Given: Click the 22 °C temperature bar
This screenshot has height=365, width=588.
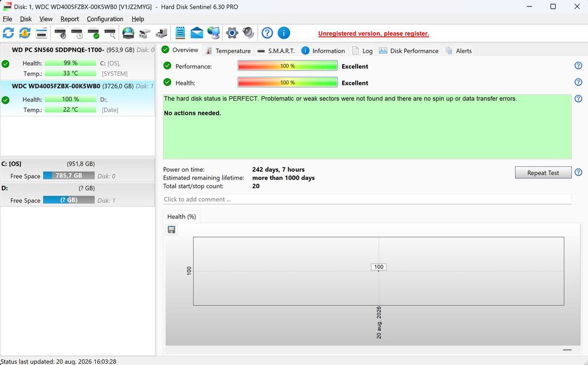Looking at the screenshot, I should pyautogui.click(x=71, y=109).
